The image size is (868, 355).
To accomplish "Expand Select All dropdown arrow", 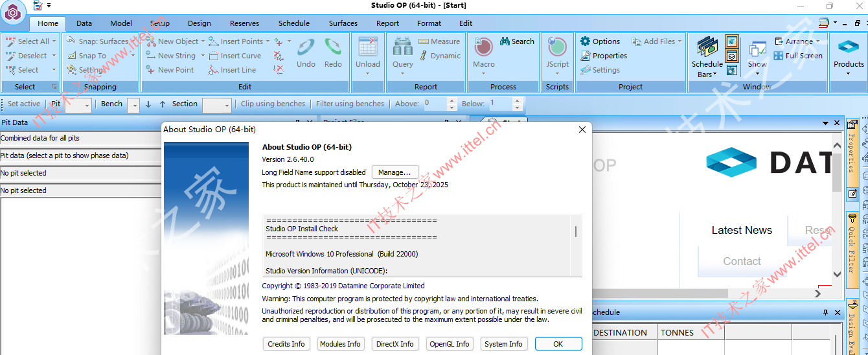I will coord(54,41).
